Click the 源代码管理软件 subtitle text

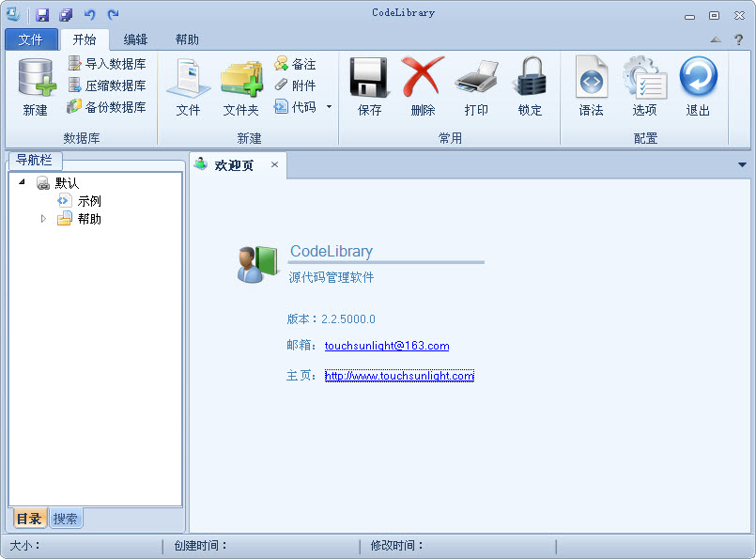coord(332,277)
